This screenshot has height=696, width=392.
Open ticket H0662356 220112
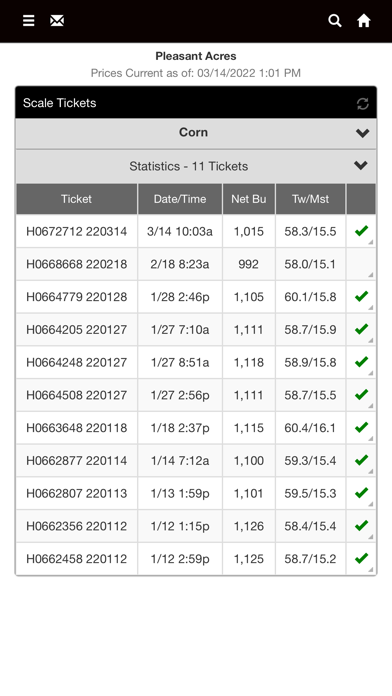tap(77, 526)
